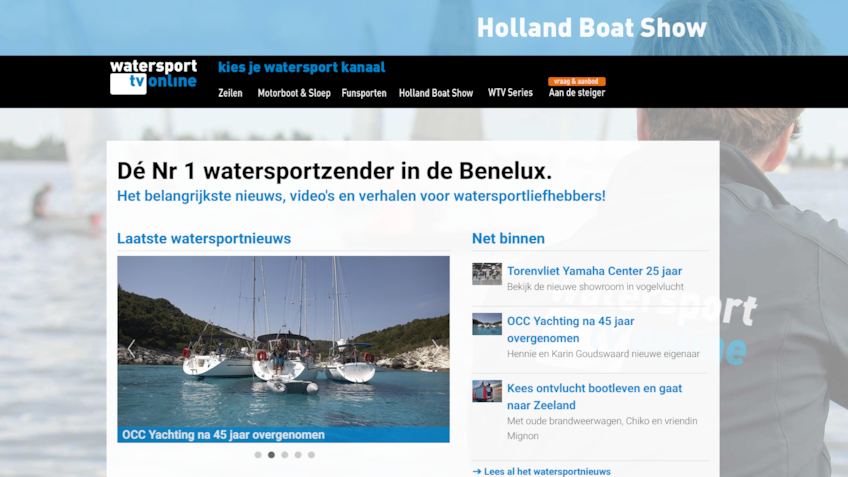Viewport: 848px width, 477px height.
Task: Select the first carousel dot
Action: (x=258, y=455)
